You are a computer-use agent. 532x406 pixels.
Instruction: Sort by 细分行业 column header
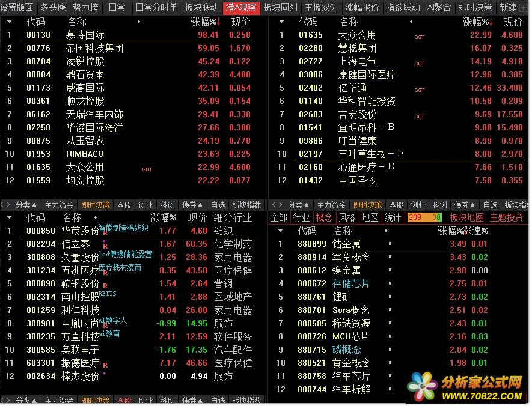pos(233,217)
